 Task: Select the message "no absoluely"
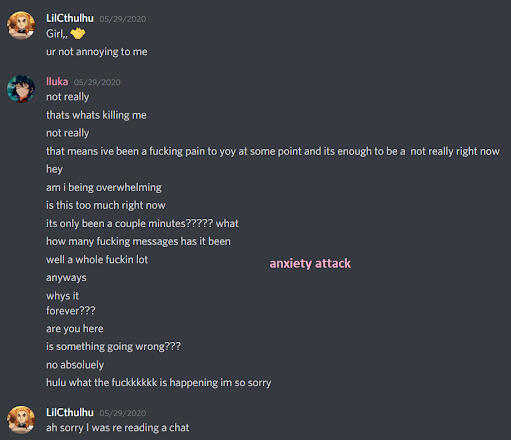click(x=75, y=365)
